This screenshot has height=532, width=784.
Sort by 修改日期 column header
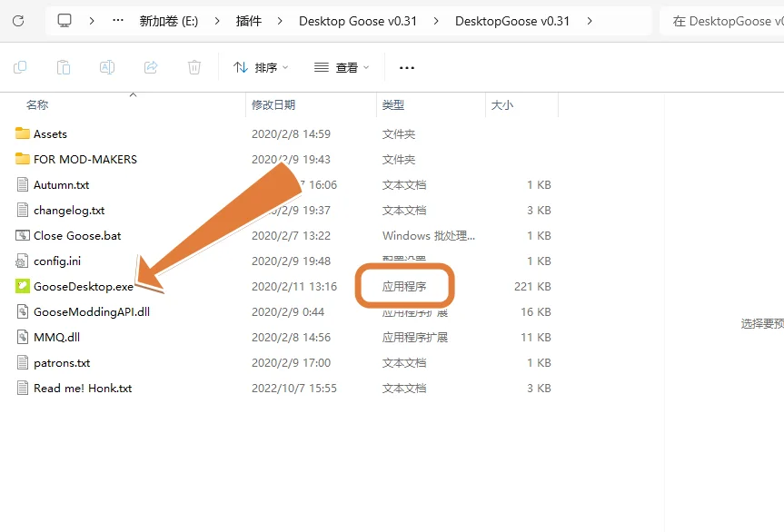pyautogui.click(x=273, y=105)
